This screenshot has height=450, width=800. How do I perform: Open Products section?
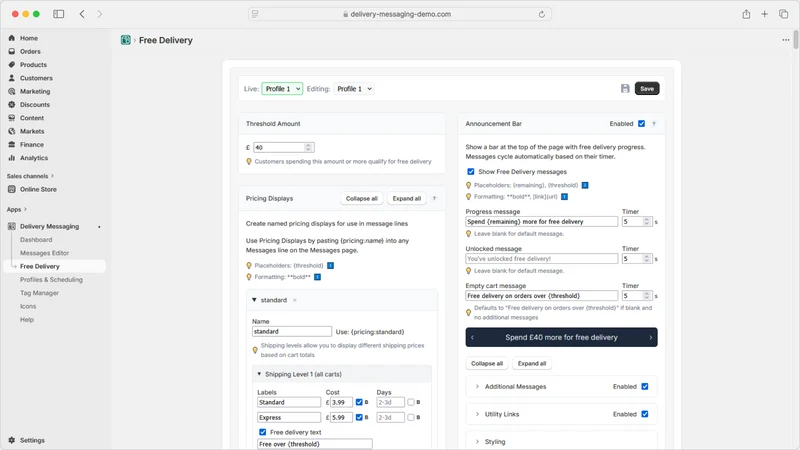(x=33, y=65)
